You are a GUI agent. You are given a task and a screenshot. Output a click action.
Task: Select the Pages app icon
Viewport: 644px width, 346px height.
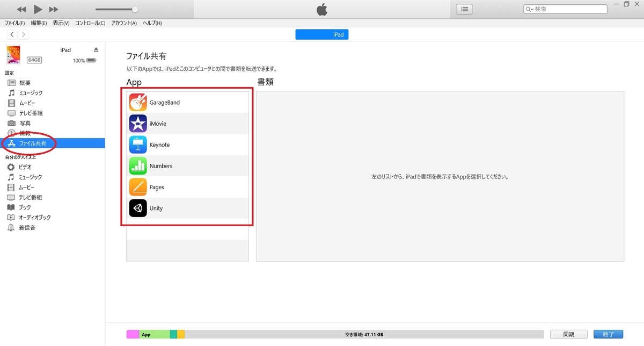138,187
